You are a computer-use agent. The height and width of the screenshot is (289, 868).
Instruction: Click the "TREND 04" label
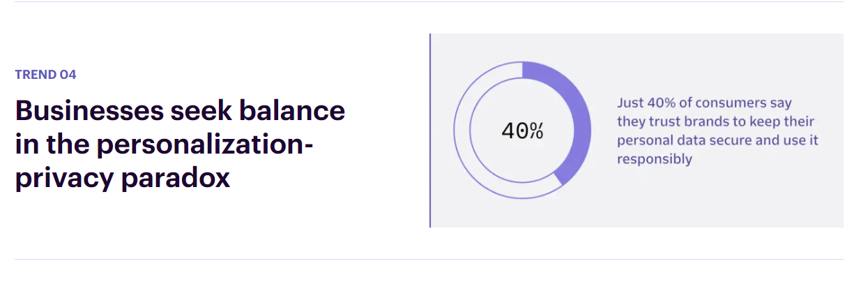point(45,75)
